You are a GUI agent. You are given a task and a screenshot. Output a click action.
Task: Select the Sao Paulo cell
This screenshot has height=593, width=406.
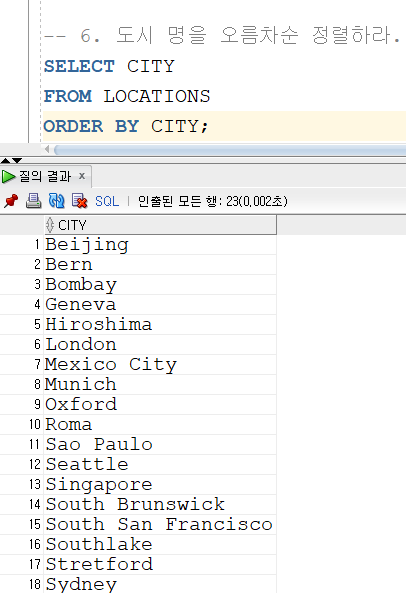(160, 444)
